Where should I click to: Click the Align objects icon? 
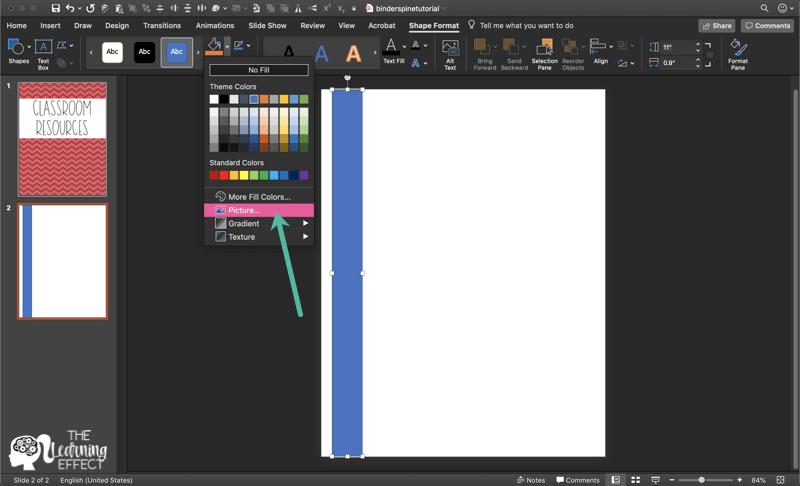597,46
